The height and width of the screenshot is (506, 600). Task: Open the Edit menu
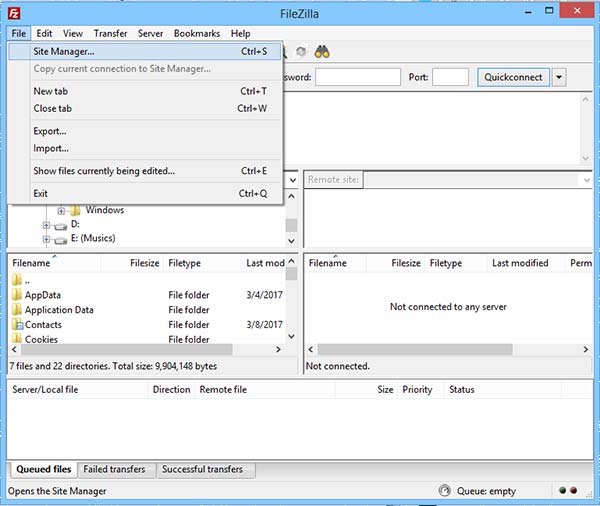tap(44, 34)
